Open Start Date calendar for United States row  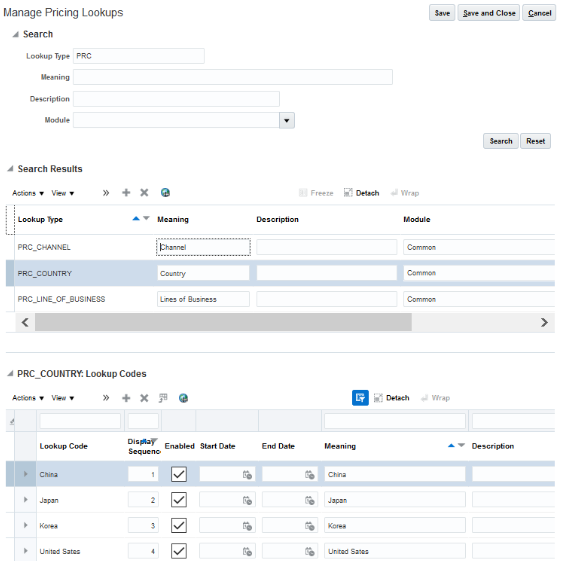point(247,552)
